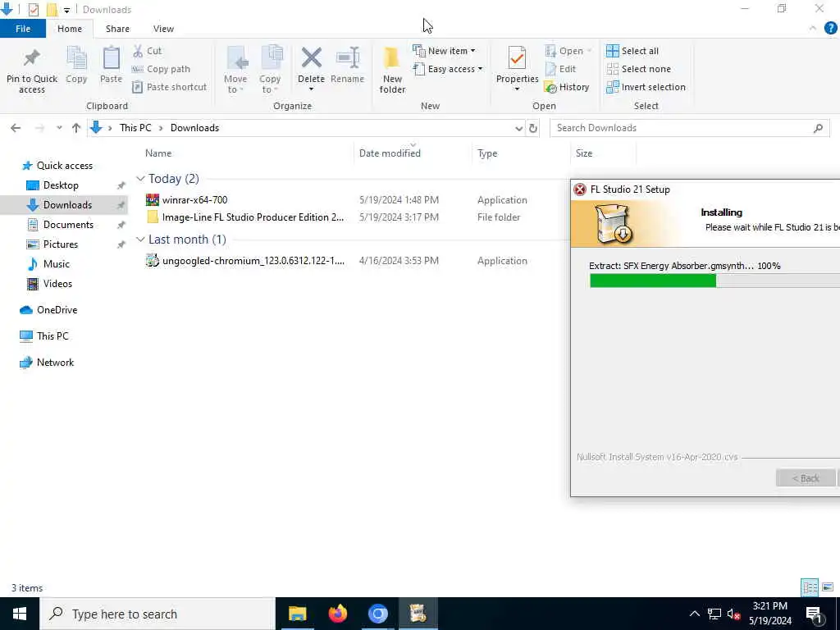
Task: Click the muted volume tray icon
Action: [x=734, y=614]
